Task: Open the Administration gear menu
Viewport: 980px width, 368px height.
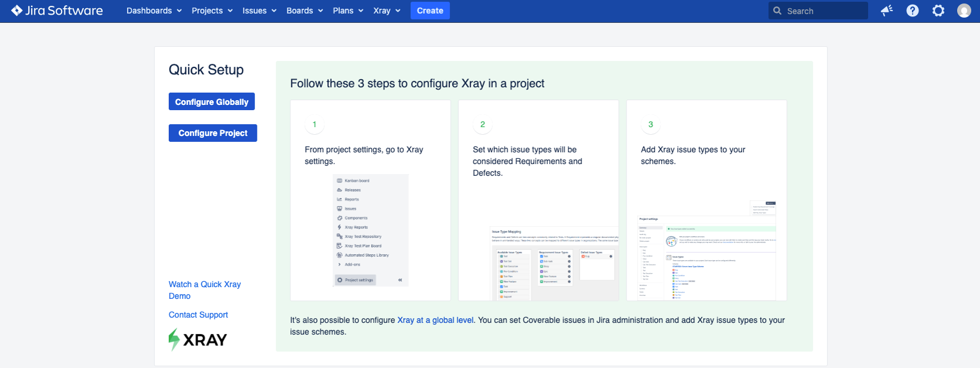Action: click(x=938, y=11)
